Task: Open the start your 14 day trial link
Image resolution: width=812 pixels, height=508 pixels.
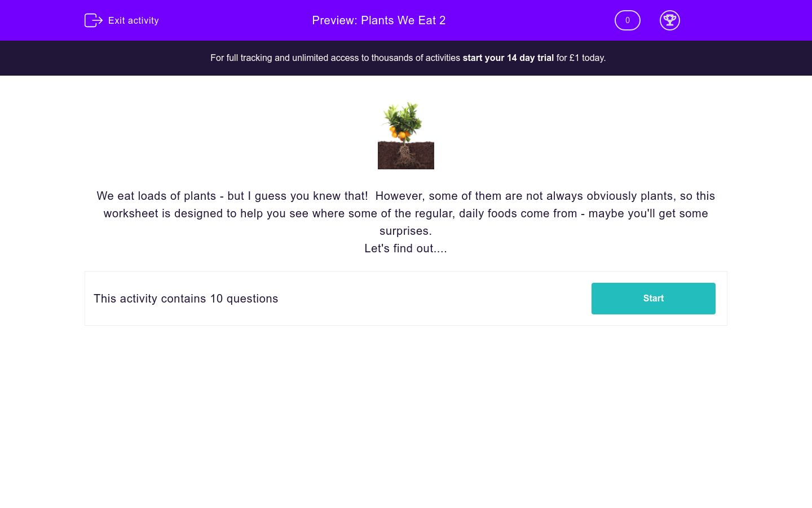Action: tap(508, 58)
